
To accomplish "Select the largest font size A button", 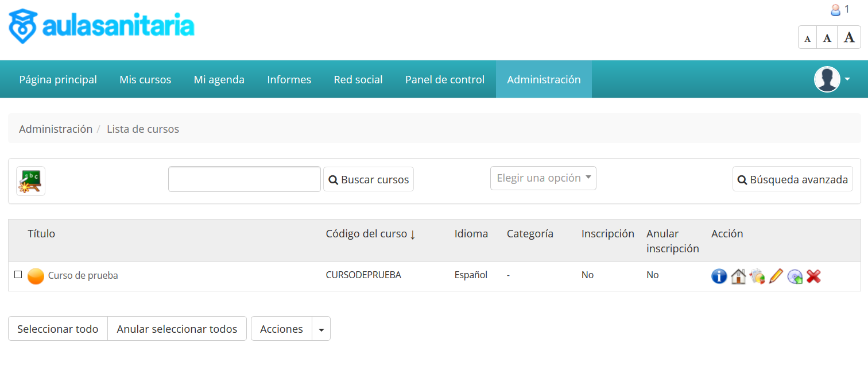I will click(x=849, y=37).
